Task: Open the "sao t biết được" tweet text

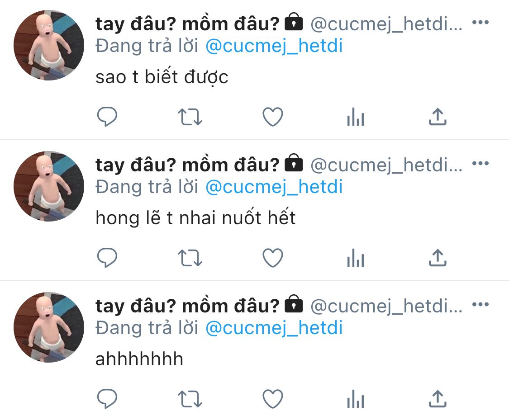Action: [162, 77]
